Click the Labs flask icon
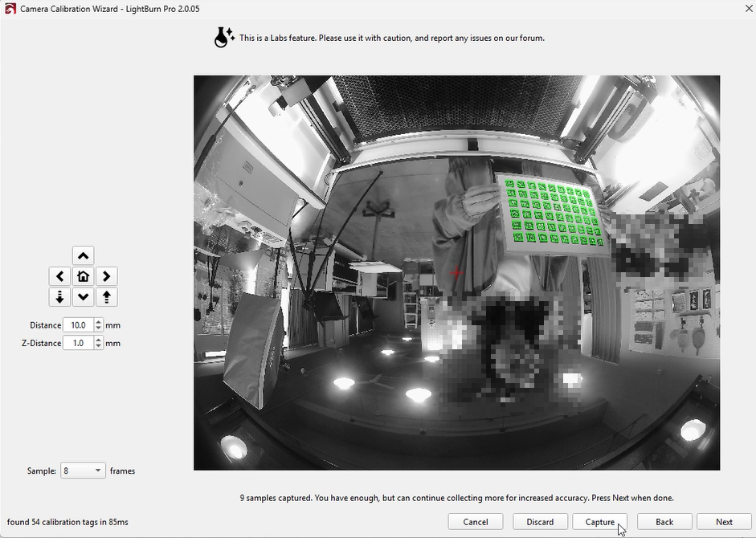The width and height of the screenshot is (756, 538). (223, 37)
